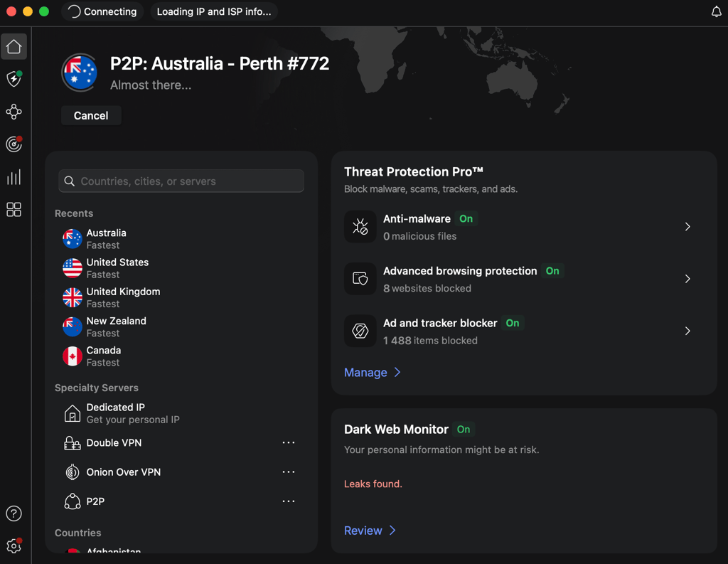Open Review link in Dark Web Monitor
Screen dimensions: 728x564
363,531
